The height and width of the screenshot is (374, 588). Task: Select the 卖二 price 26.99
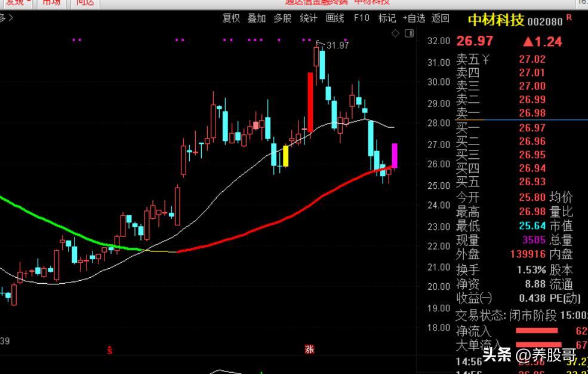532,100
